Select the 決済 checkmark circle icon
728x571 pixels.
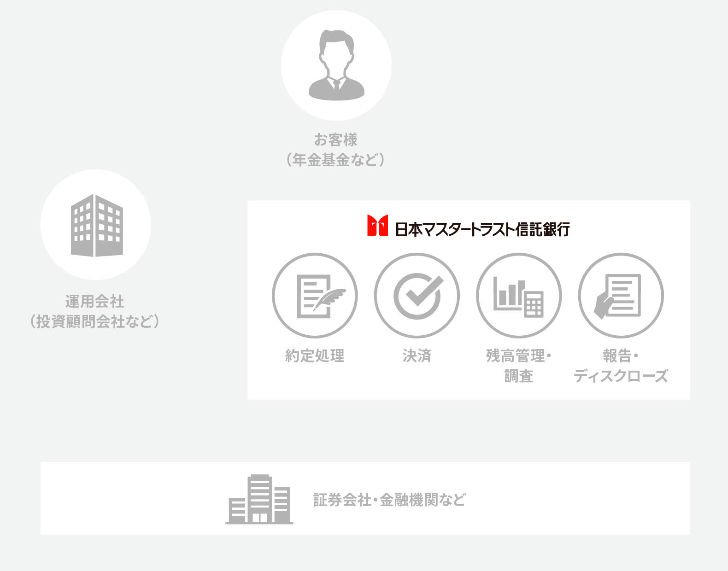click(417, 296)
